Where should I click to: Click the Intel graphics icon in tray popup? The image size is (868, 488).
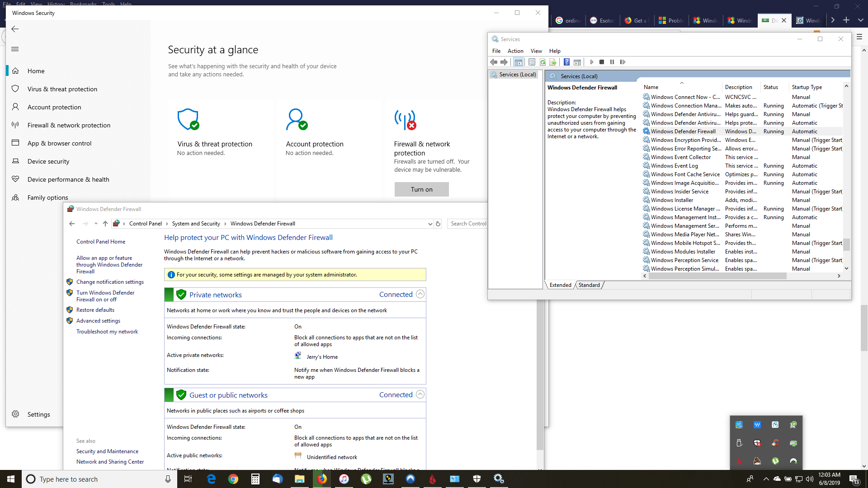[x=739, y=425]
